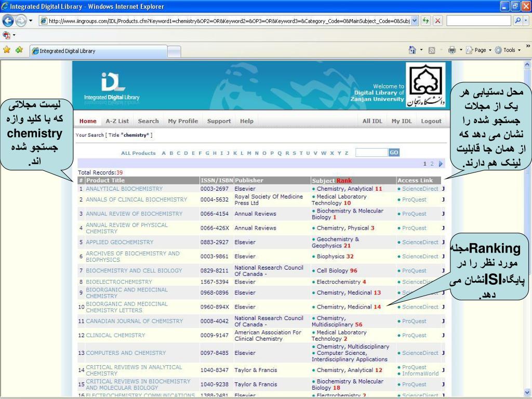532x399 pixels.
Task: Open the printer options dropdown arrow
Action: point(461,50)
